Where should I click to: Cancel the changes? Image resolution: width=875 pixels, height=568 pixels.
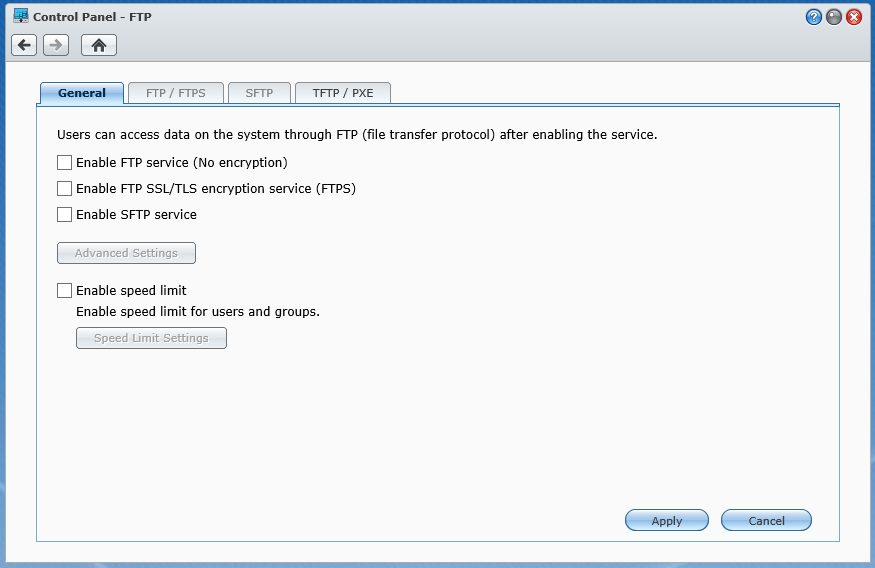tap(766, 520)
